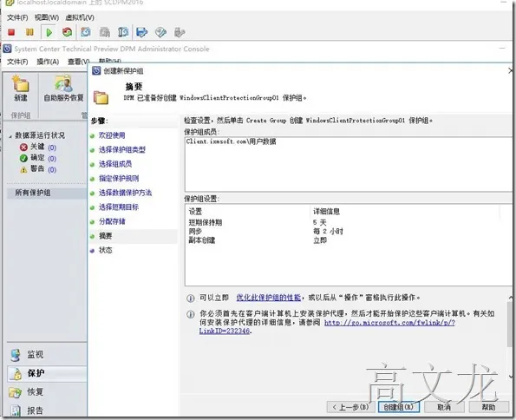Click the 副本创建 settings row

(202, 240)
